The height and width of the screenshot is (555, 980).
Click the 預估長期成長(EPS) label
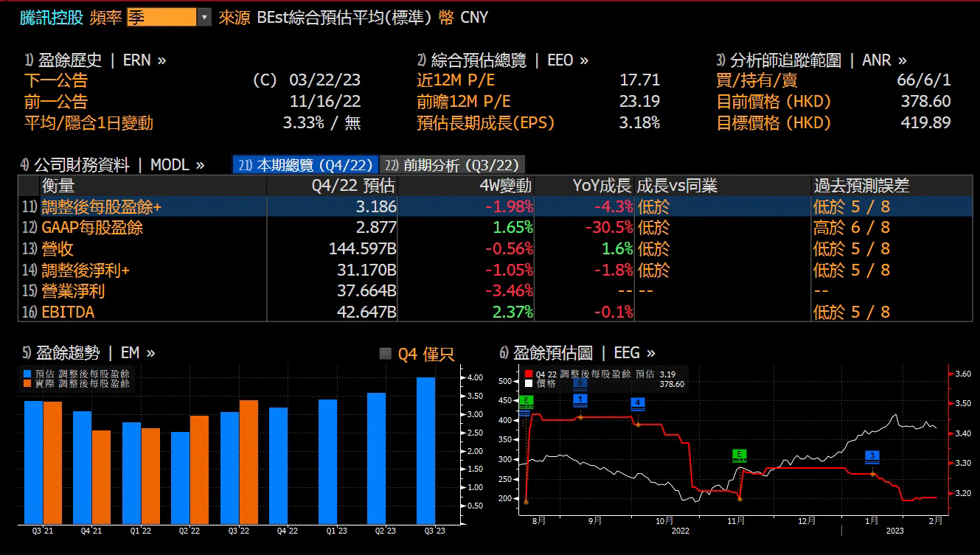485,122
